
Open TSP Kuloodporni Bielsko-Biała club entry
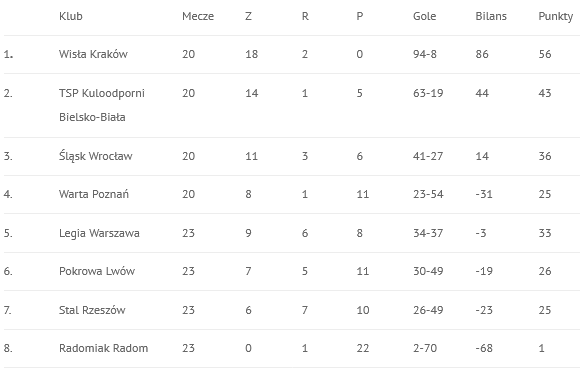pos(102,105)
